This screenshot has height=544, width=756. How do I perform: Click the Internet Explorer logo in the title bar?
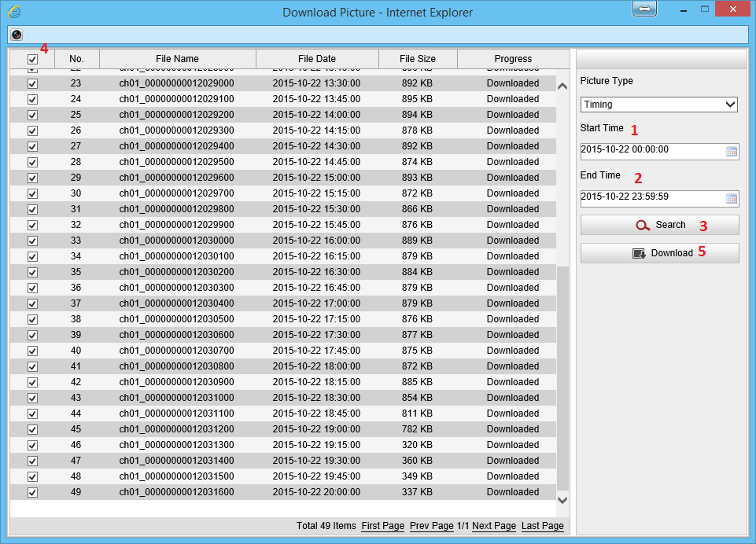[x=14, y=12]
